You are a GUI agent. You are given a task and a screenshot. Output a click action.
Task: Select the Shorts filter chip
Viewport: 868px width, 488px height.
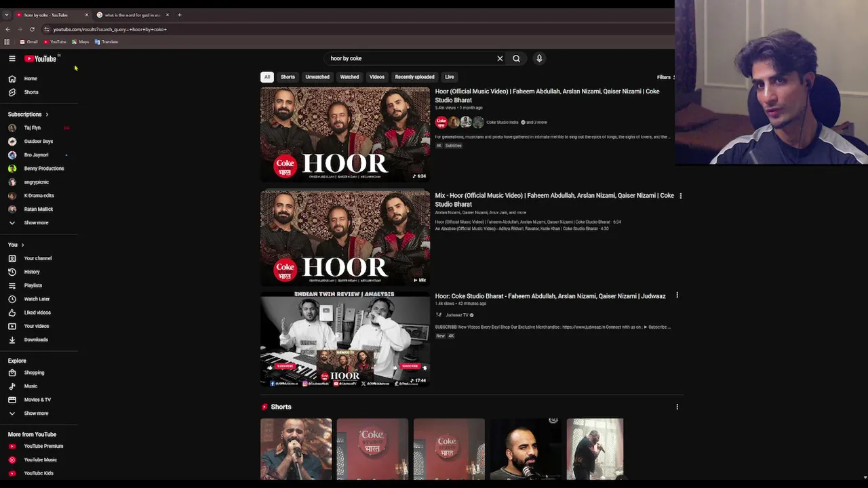pos(288,77)
